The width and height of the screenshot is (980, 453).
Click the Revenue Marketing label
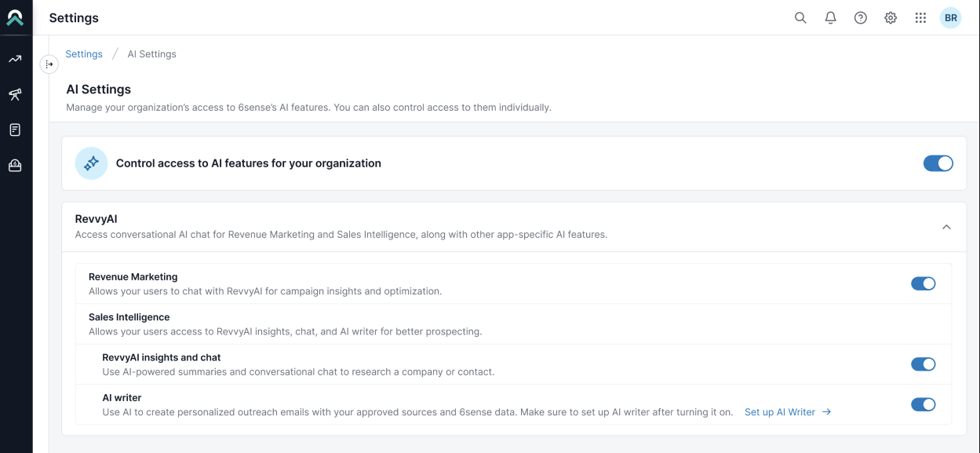point(133,277)
